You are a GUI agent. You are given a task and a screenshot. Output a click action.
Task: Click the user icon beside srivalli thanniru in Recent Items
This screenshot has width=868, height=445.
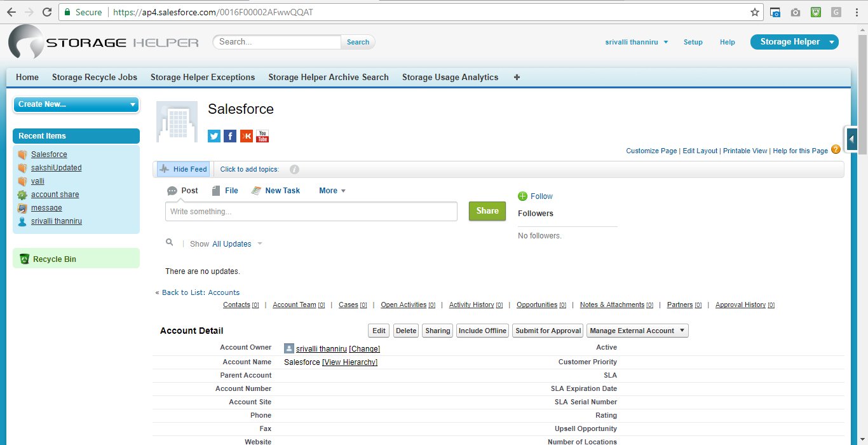23,221
